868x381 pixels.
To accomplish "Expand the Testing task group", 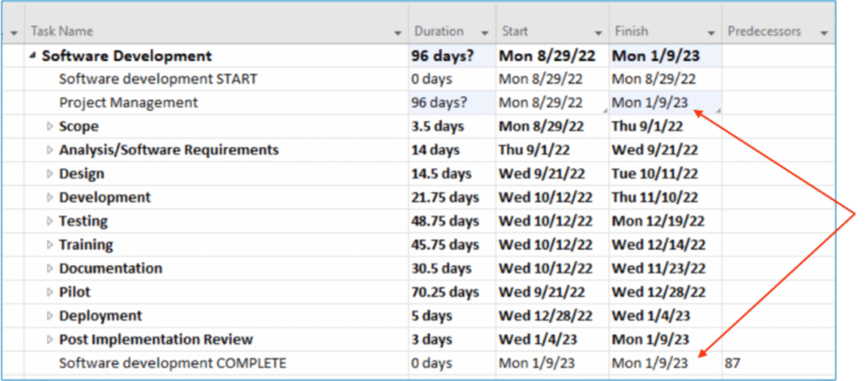I will 49,222.
